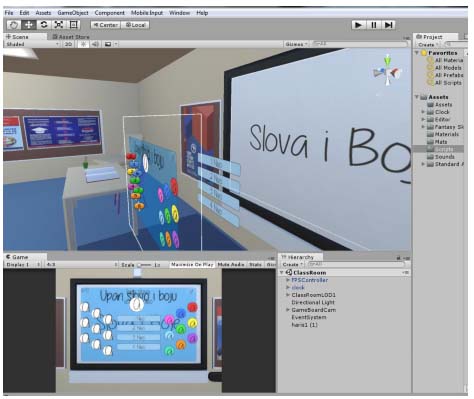This screenshot has width=474, height=399.
Task: Open the GameObject menu
Action: point(73,13)
